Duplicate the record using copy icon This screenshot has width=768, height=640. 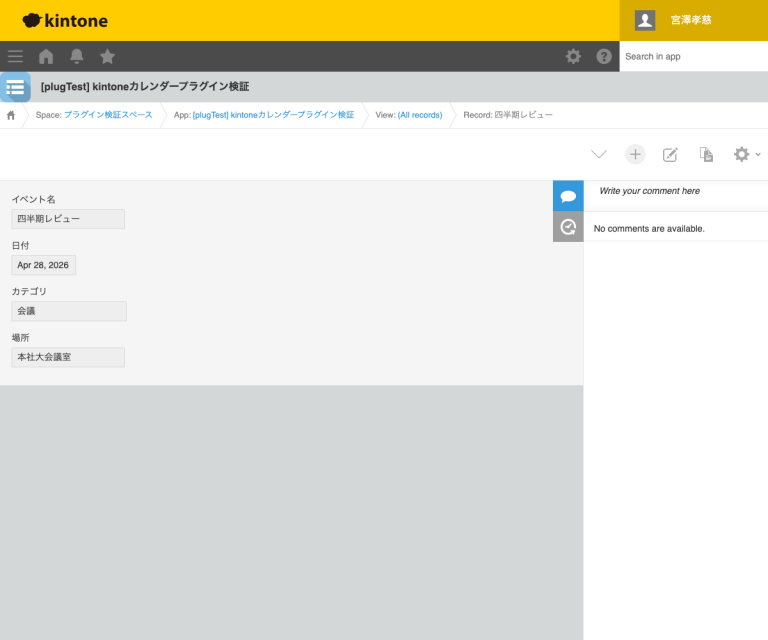pos(706,154)
